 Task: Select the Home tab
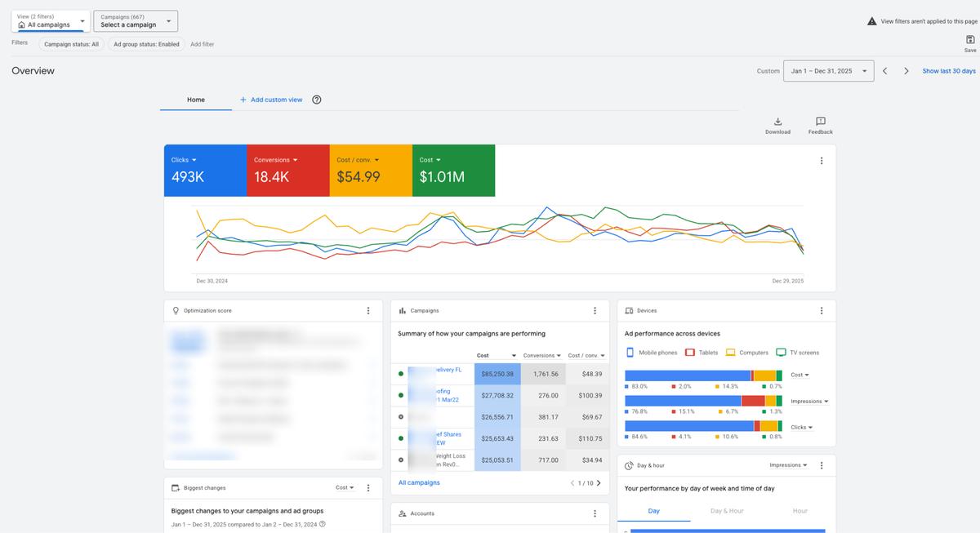[x=196, y=100]
